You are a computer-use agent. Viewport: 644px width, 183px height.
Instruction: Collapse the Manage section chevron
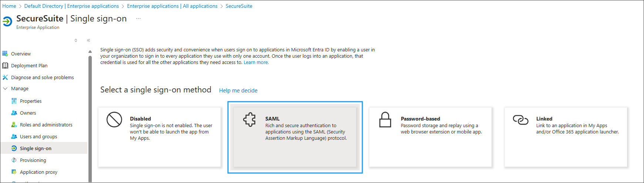click(x=5, y=89)
